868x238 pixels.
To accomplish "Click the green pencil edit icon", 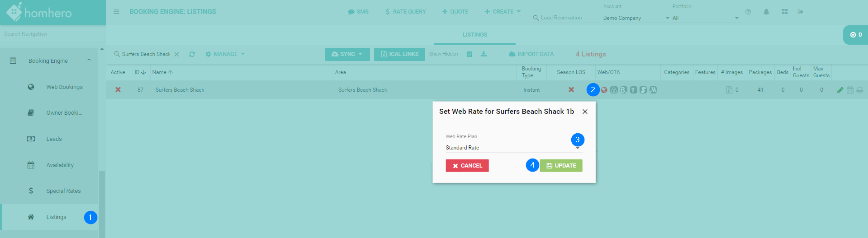I will pos(840,90).
